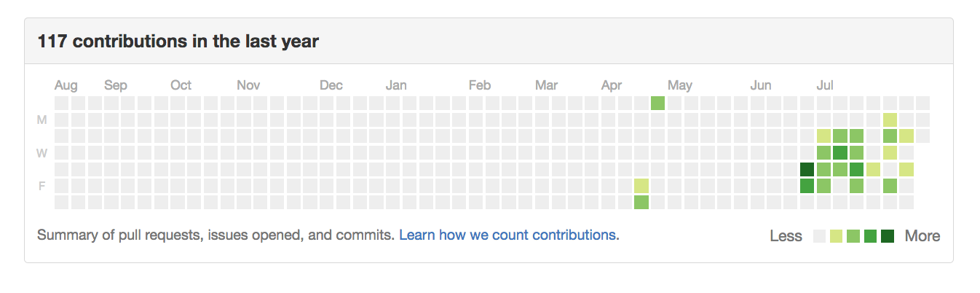The height and width of the screenshot is (293, 980).
Task: Select the green Sunday square near the May label
Action: [657, 103]
